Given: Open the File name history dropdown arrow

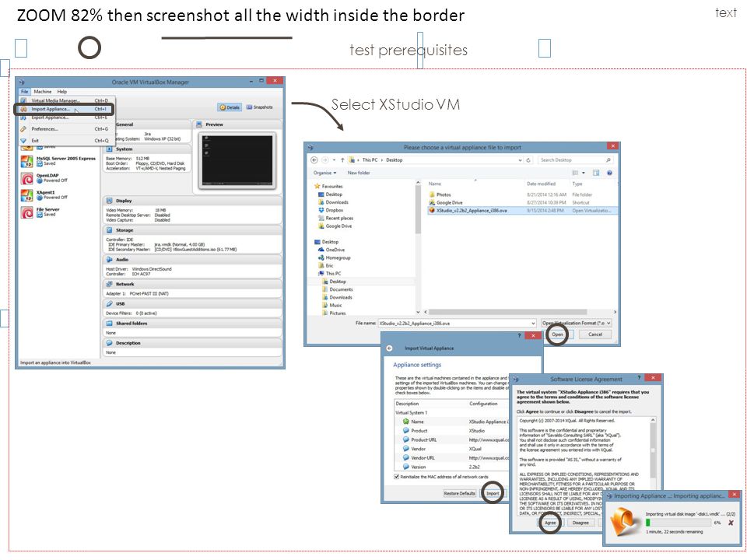Looking at the screenshot, I should pyautogui.click(x=533, y=324).
